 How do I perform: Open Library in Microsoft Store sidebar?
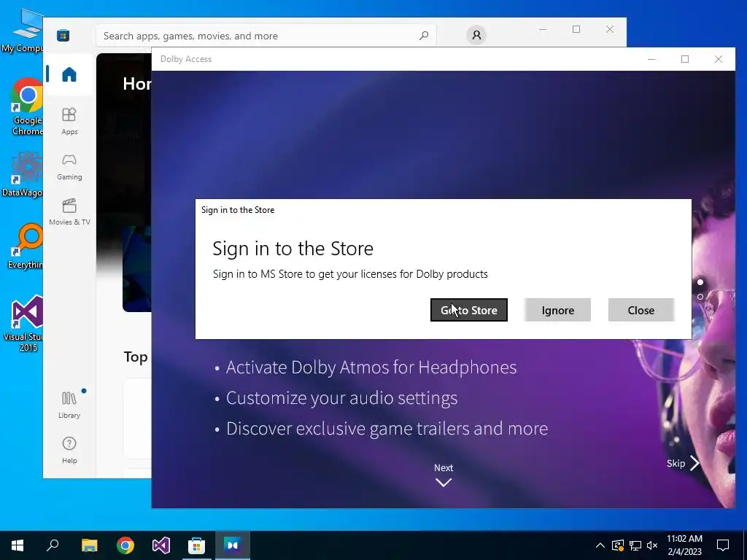click(x=69, y=405)
